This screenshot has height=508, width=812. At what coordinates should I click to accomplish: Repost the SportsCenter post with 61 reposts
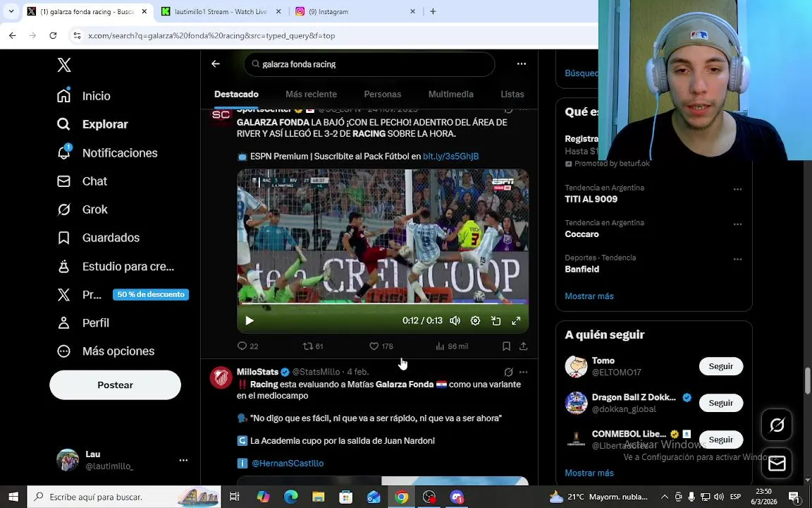point(313,346)
